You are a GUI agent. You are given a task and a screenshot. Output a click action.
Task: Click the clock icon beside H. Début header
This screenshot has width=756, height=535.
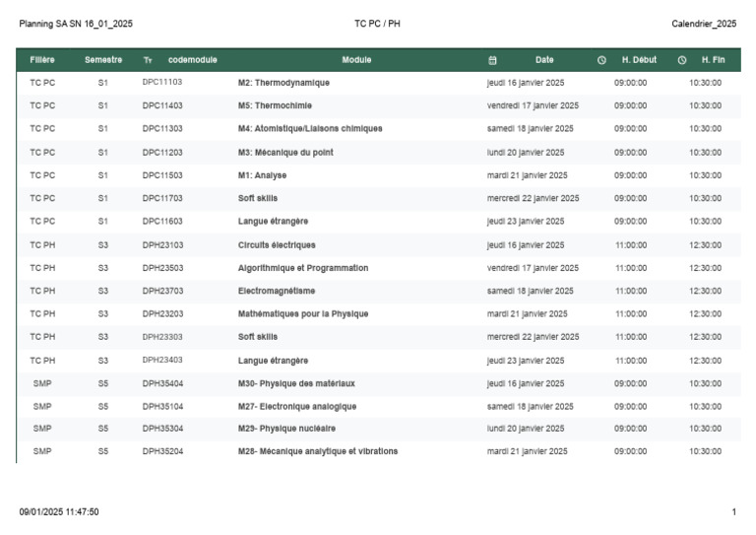coord(601,60)
